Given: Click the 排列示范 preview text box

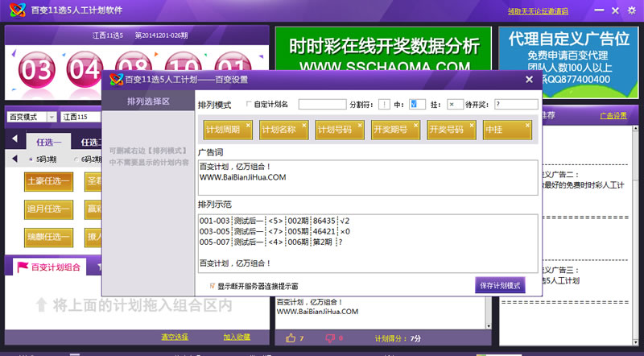Looking at the screenshot, I should coord(368,243).
